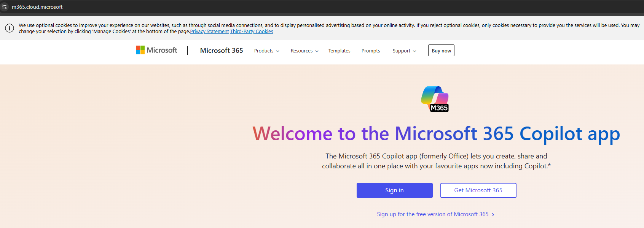
Task: Go to the Microsoft 365 home link
Action: [x=222, y=50]
